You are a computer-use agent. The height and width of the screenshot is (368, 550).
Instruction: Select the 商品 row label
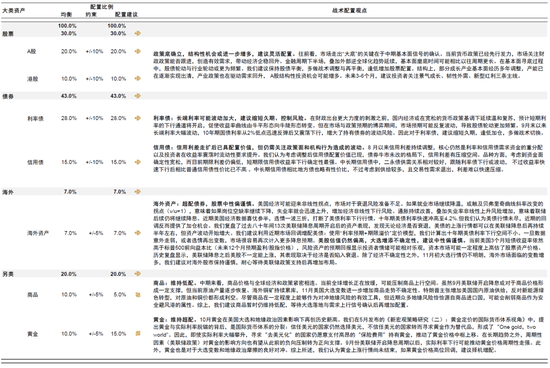click(x=33, y=295)
